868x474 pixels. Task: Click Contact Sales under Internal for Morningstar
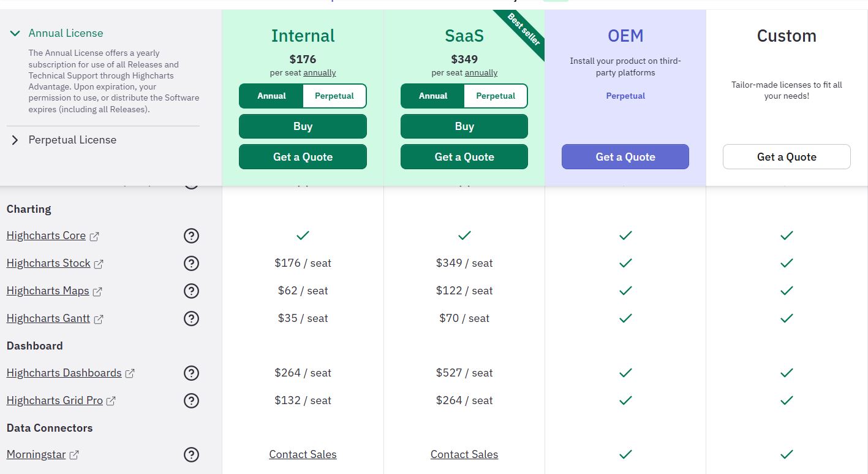pyautogui.click(x=303, y=454)
